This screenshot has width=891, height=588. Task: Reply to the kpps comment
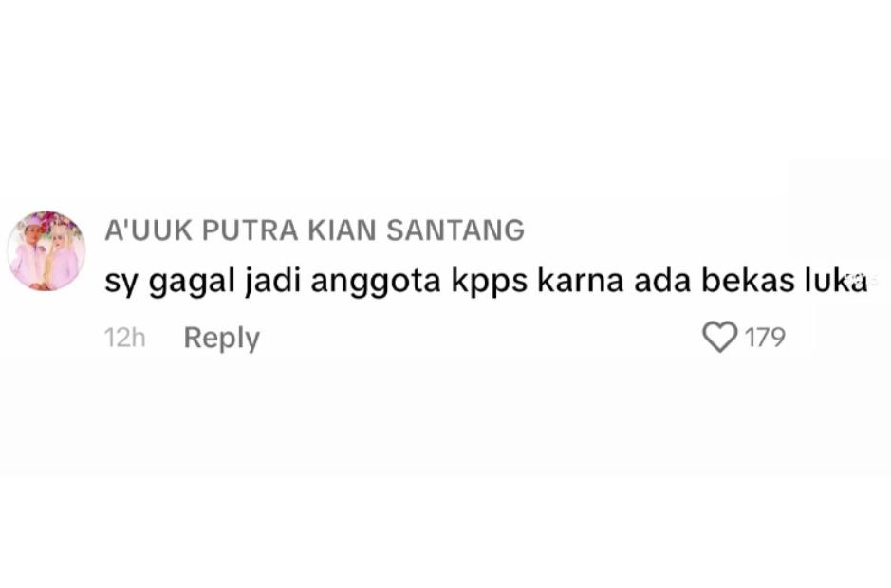click(222, 339)
